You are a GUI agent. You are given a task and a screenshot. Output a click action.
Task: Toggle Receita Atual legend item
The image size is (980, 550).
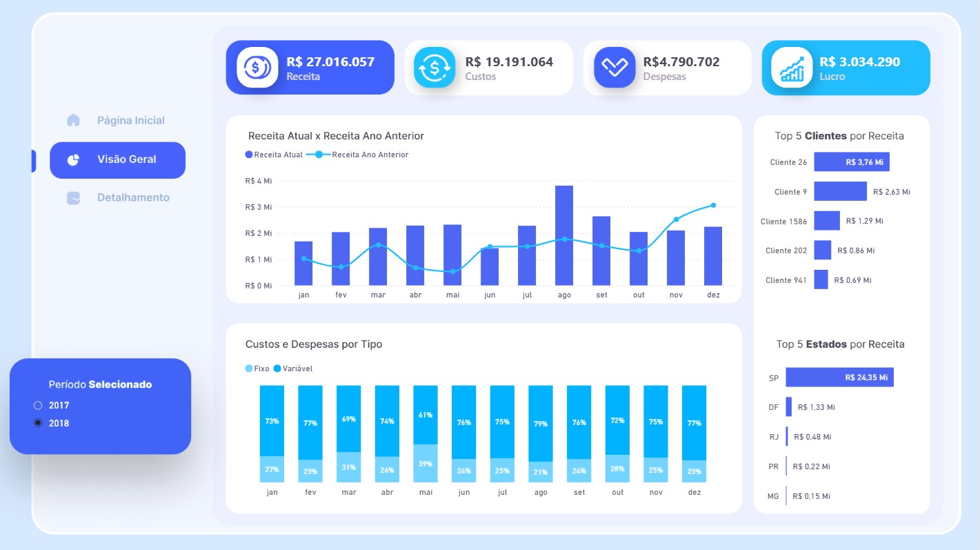pos(274,155)
